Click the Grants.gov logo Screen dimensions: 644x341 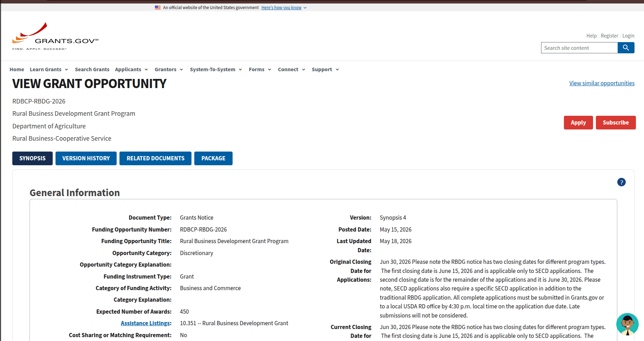(56, 36)
